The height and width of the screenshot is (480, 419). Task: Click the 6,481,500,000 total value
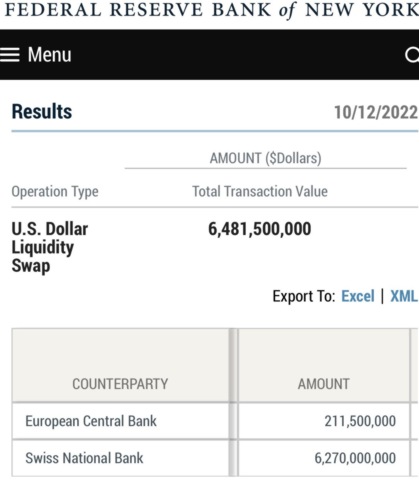pyautogui.click(x=260, y=229)
